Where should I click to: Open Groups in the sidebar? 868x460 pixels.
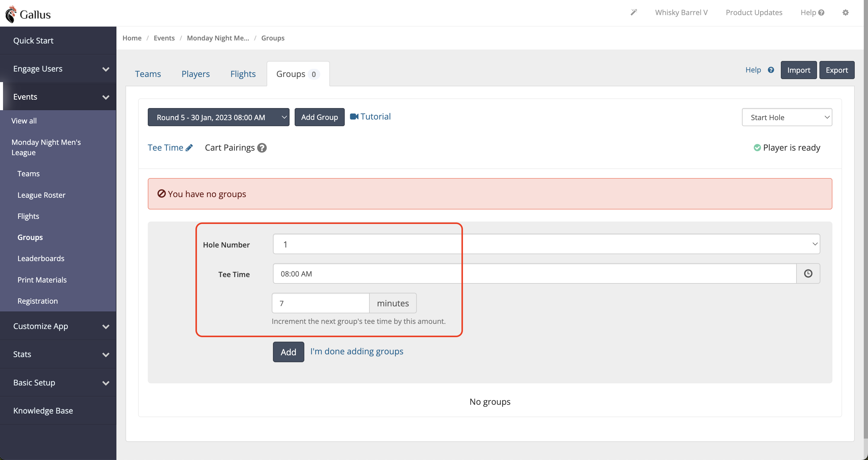(30, 238)
